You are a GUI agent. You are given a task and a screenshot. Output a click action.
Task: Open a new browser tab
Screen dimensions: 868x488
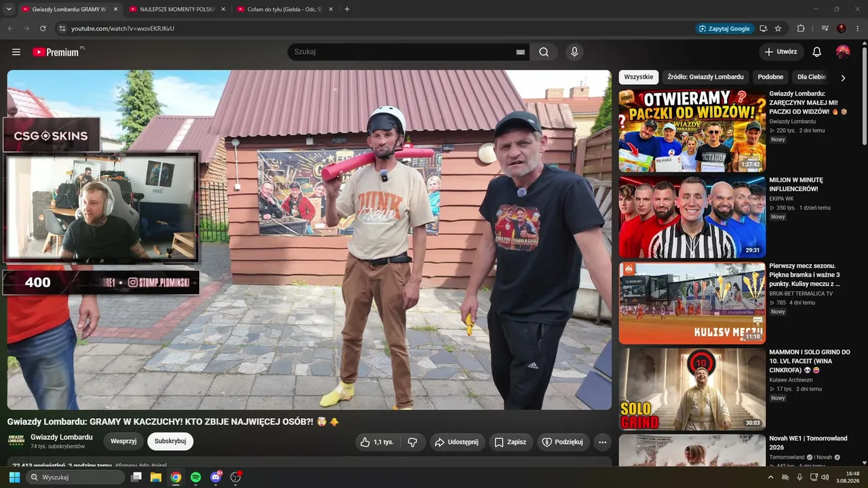tap(347, 9)
